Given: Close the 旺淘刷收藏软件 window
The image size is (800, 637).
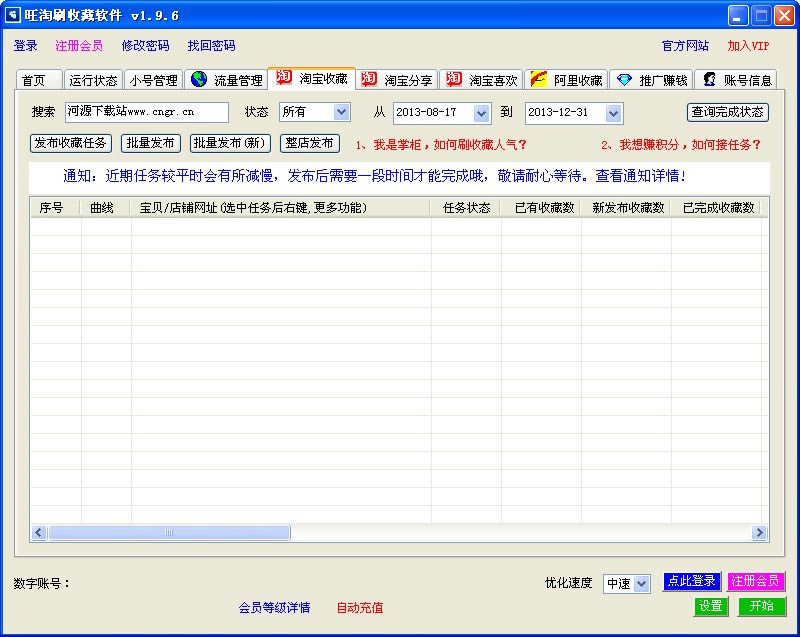Looking at the screenshot, I should point(784,15).
